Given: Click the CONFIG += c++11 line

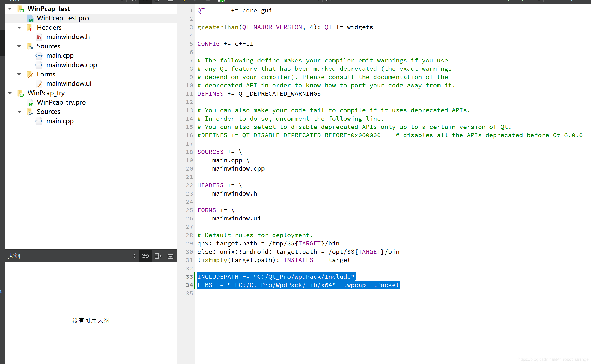Looking at the screenshot, I should pyautogui.click(x=225, y=44).
